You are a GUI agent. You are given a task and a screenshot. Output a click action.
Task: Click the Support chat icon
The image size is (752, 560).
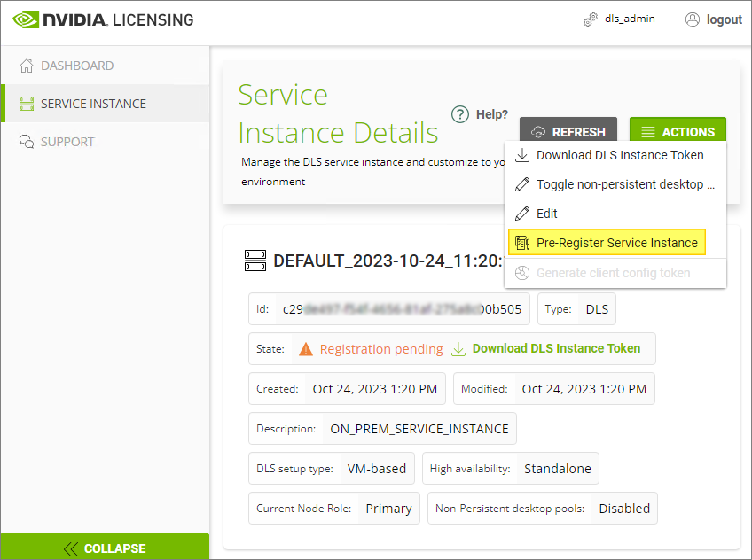[26, 142]
